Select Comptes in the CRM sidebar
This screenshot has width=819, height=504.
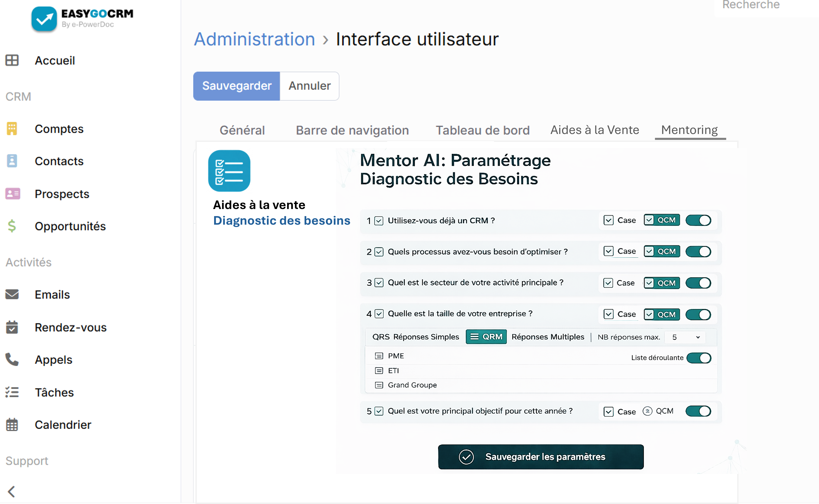point(59,129)
